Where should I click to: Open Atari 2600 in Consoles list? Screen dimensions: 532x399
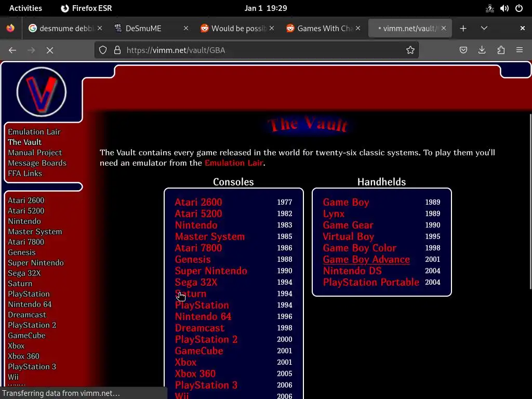click(x=198, y=202)
